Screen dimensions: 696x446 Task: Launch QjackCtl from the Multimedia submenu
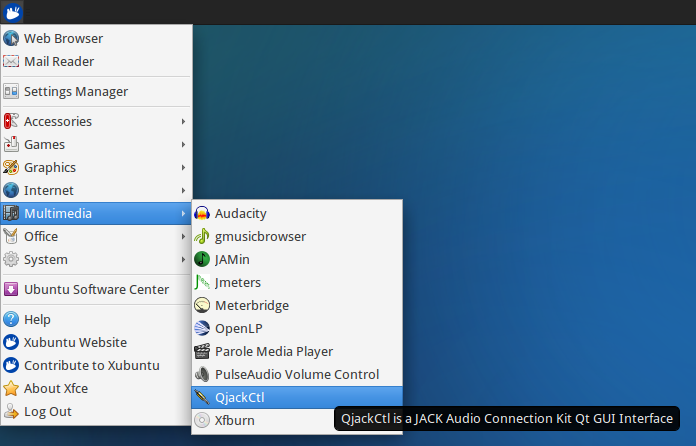point(240,398)
